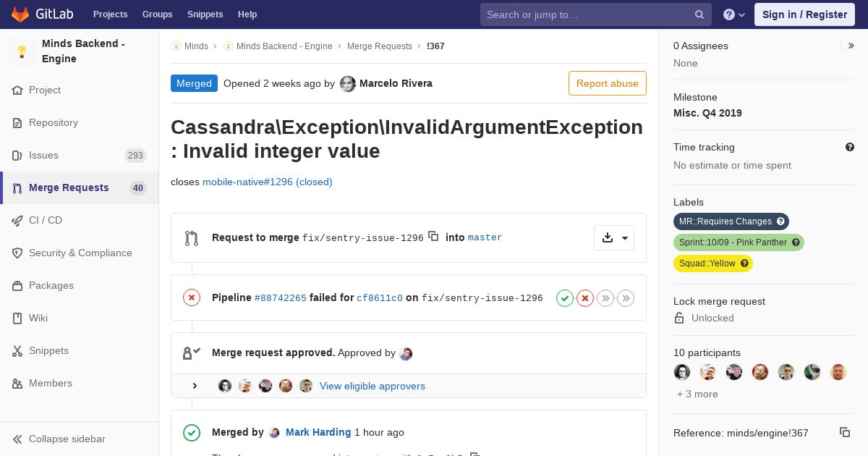The height and width of the screenshot is (456, 868).
Task: Copy merge request reference icon
Action: [x=845, y=432]
